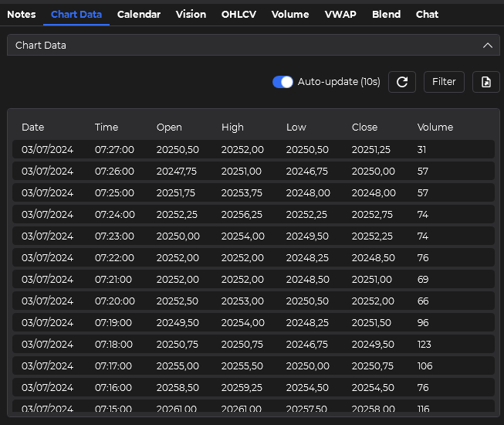
Task: Click high value 20253,00
Action: coord(242,301)
